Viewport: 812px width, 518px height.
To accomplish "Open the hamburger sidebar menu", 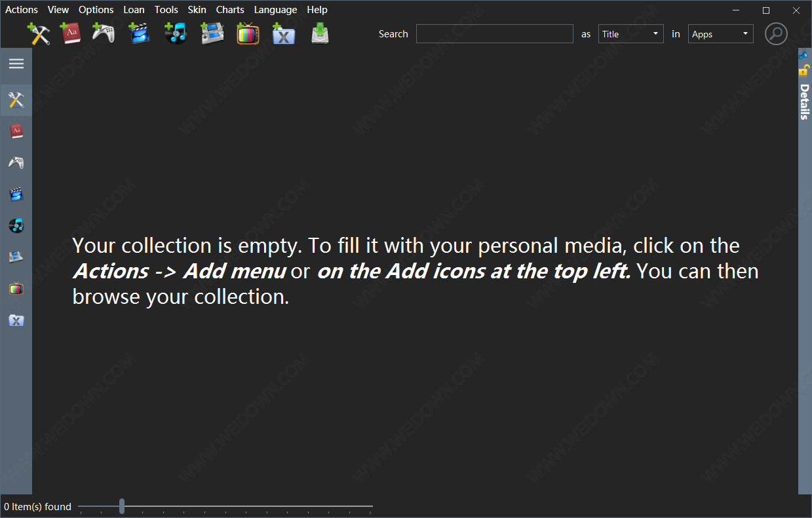I will 16,64.
